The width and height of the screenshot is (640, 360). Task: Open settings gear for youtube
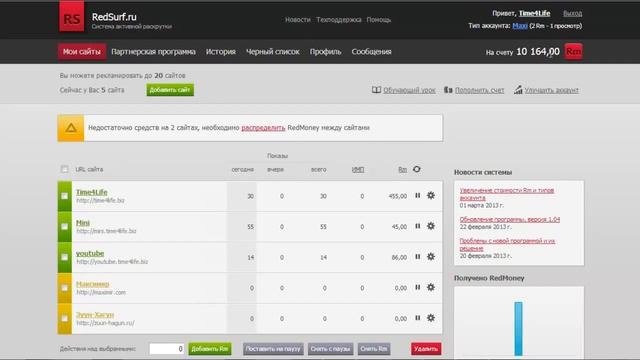coord(431,257)
